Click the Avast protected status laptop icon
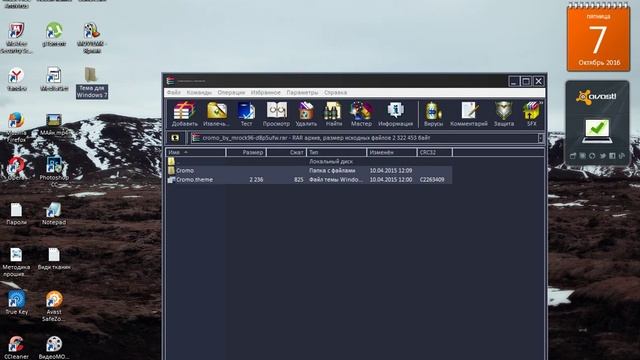 pos(597,131)
